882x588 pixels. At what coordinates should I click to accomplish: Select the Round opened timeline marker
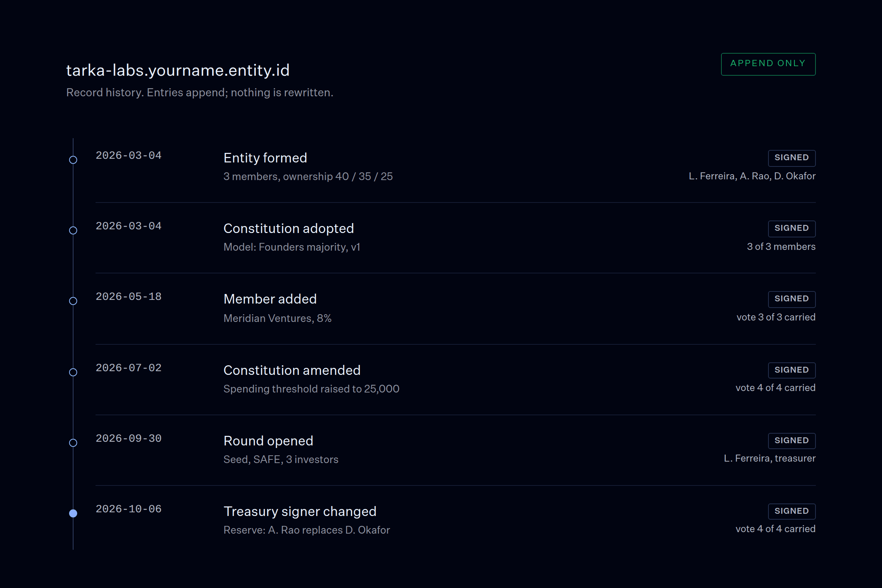point(73,442)
